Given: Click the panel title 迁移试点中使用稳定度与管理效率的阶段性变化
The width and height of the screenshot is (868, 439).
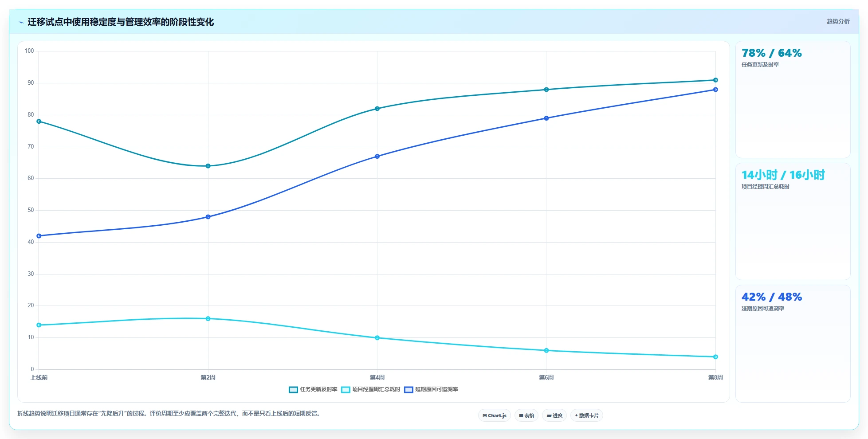Looking at the screenshot, I should click(121, 22).
